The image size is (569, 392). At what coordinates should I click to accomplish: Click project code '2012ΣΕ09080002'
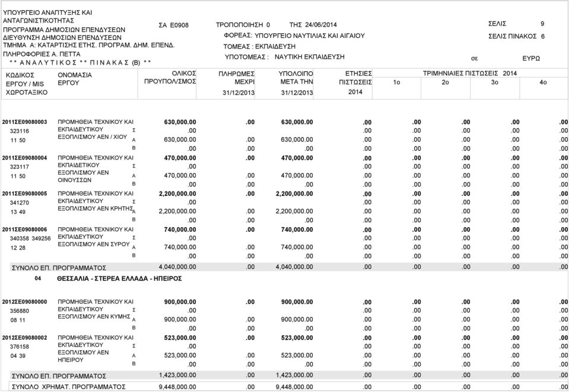click(x=25, y=337)
